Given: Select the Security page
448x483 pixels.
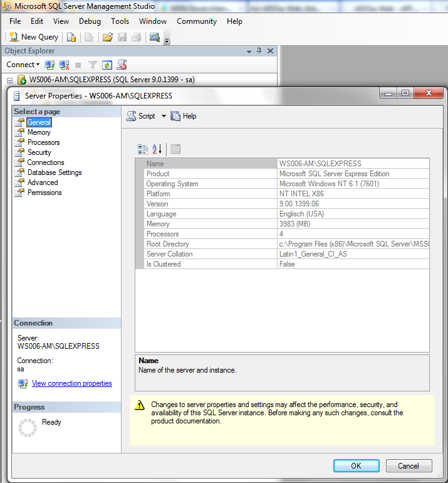Looking at the screenshot, I should point(39,152).
